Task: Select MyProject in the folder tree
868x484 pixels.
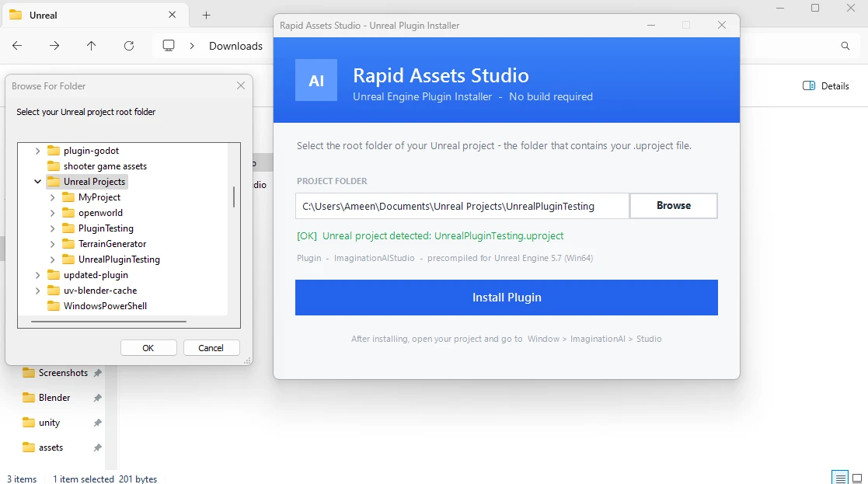Action: (x=92, y=197)
